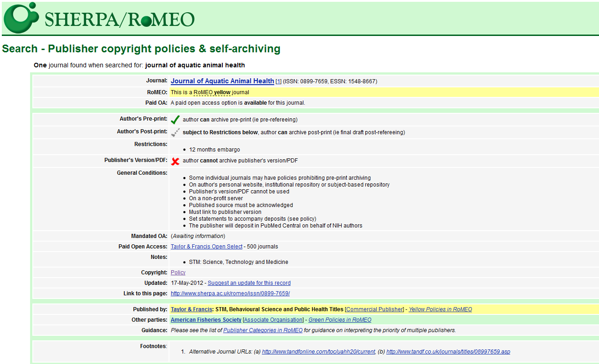This screenshot has height=364, width=599.
Task: Click Suggest an update for this record
Action: pyautogui.click(x=249, y=283)
